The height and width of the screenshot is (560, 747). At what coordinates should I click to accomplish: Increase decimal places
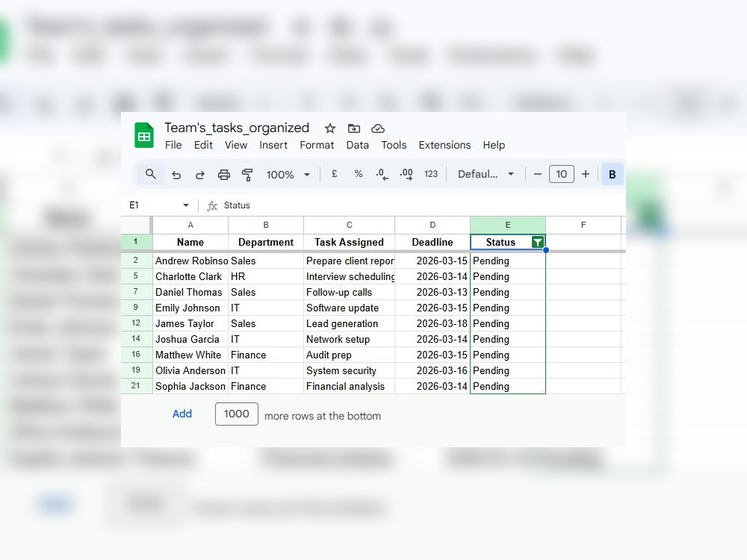coord(406,174)
